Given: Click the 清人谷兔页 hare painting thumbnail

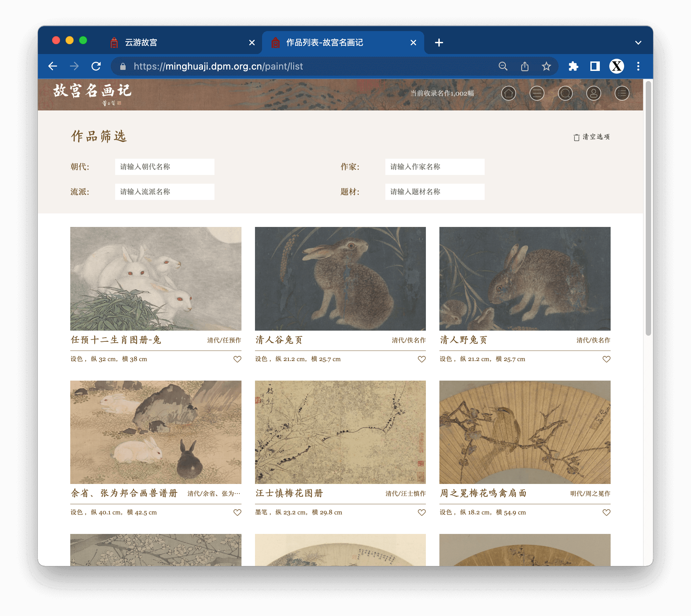Looking at the screenshot, I should tap(340, 279).
